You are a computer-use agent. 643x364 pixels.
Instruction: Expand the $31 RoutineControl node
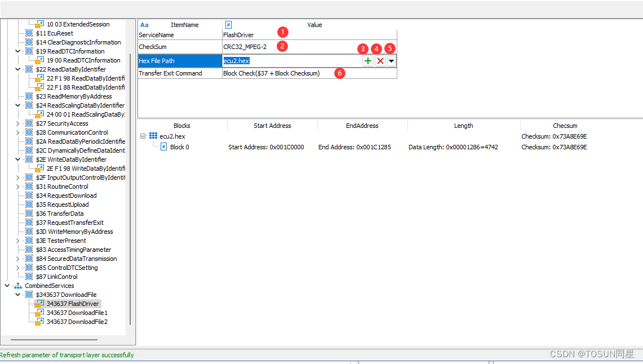pyautogui.click(x=17, y=187)
